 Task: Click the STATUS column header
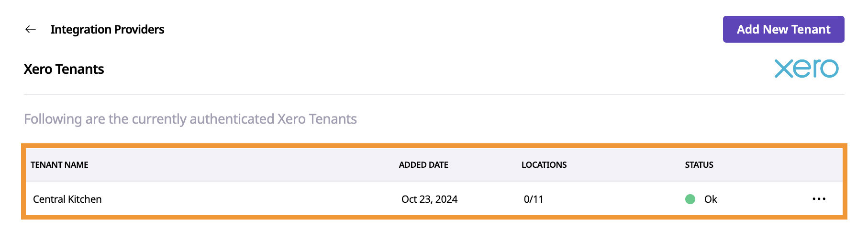(699, 165)
